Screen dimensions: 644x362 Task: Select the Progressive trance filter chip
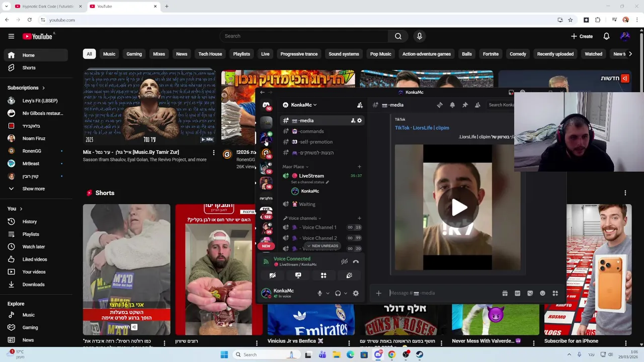[299, 54]
